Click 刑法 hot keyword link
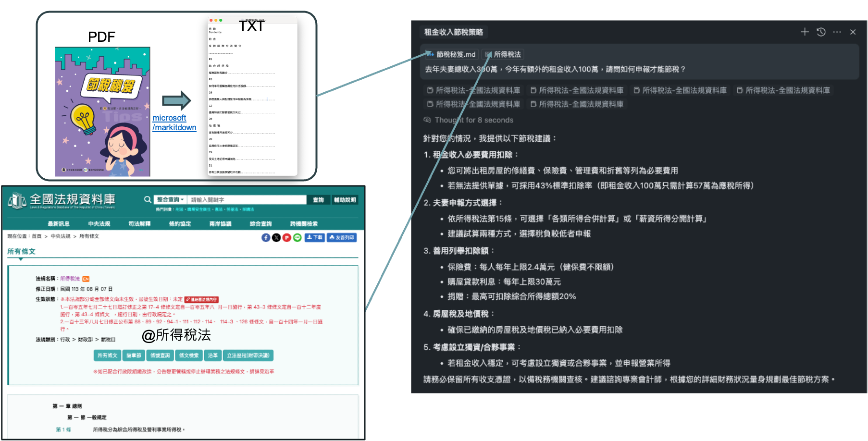Viewport: 868px width, 441px height. tap(179, 209)
